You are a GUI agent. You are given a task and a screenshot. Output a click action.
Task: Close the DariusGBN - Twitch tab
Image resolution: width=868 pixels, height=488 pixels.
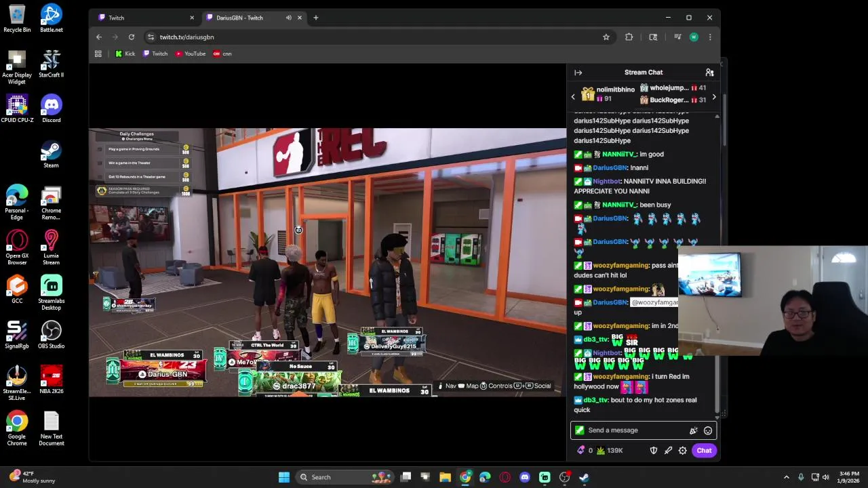[299, 18]
